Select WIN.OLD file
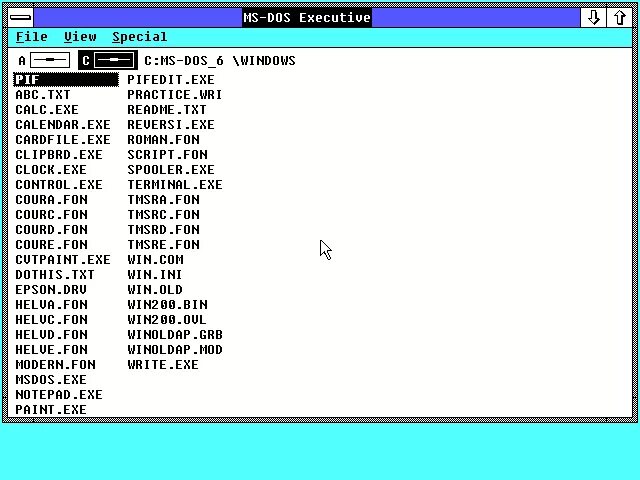Viewport: 640px width, 480px height. point(155,290)
